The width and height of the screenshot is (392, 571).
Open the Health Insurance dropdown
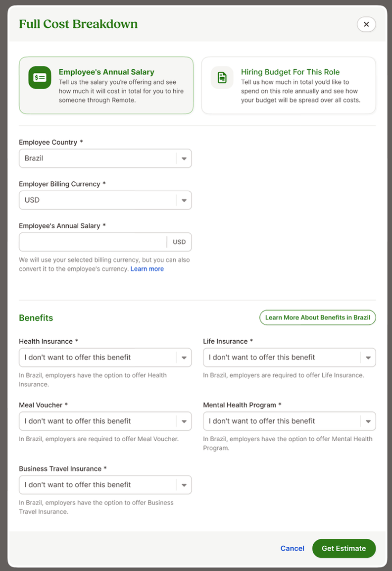(99, 358)
